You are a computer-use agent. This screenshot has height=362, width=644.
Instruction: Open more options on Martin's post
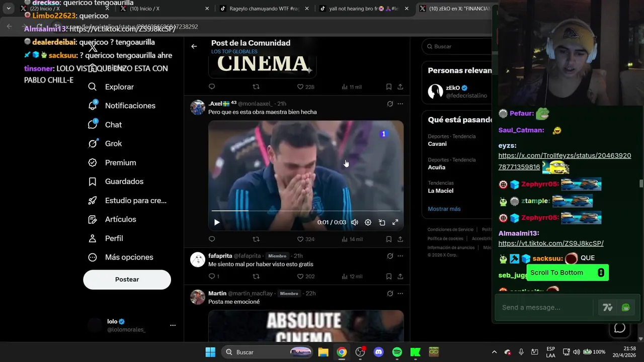click(x=400, y=294)
